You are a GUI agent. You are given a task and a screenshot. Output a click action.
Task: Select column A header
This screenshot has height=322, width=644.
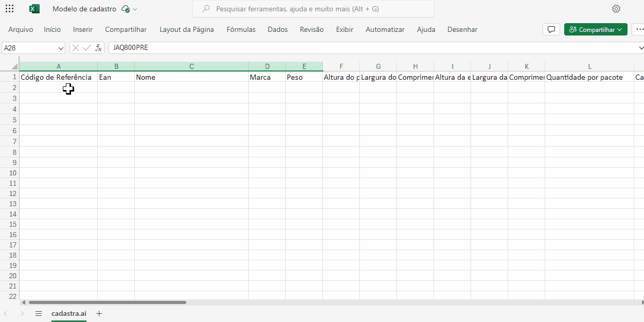point(59,66)
